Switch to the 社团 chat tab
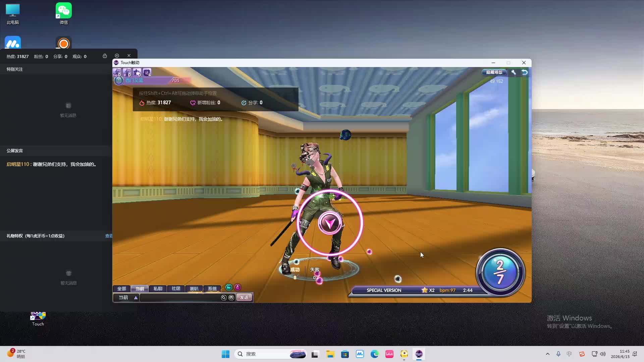This screenshot has width=644, height=362. pyautogui.click(x=176, y=289)
